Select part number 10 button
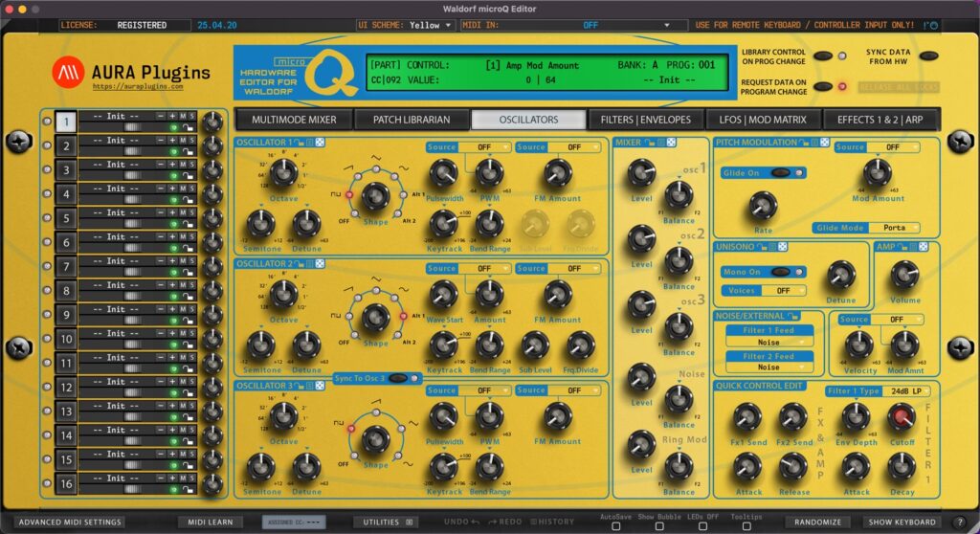980x534 pixels. [66, 339]
